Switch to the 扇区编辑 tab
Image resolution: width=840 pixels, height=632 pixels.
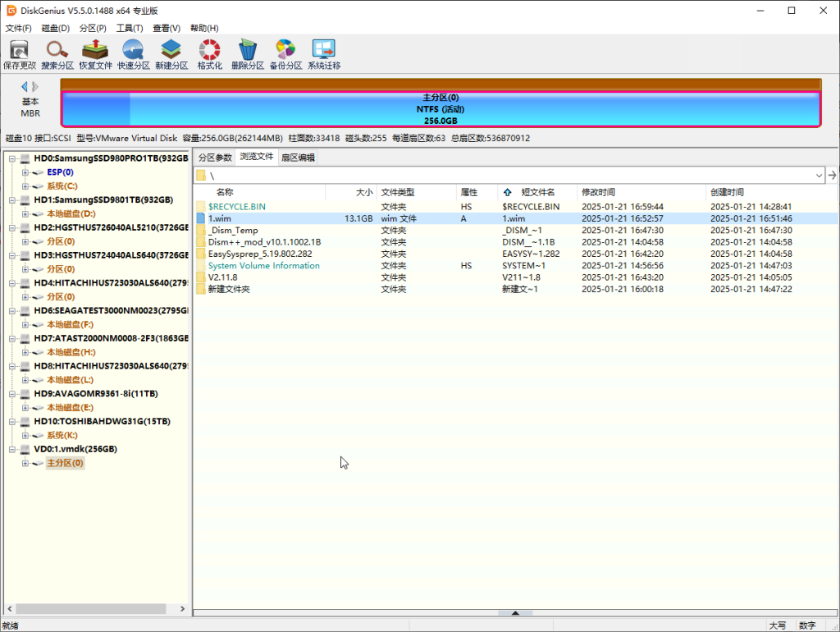point(297,158)
